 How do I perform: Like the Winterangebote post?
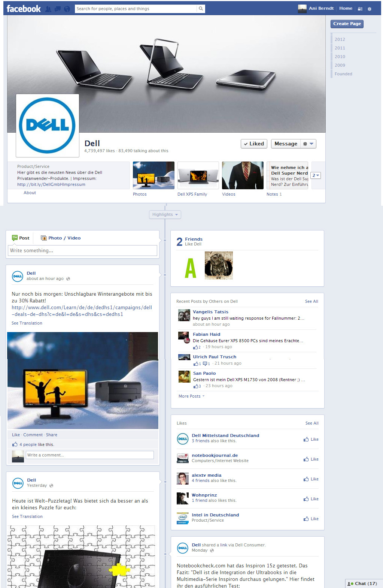(x=16, y=435)
